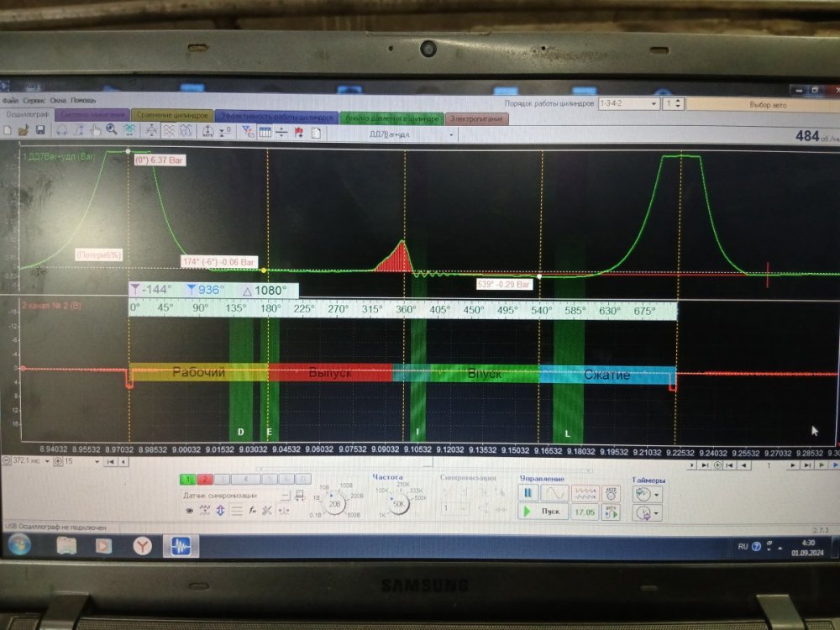Click the eye icon under Датчик синхронизации
Viewport: 840px width, 630px height.
click(x=189, y=511)
